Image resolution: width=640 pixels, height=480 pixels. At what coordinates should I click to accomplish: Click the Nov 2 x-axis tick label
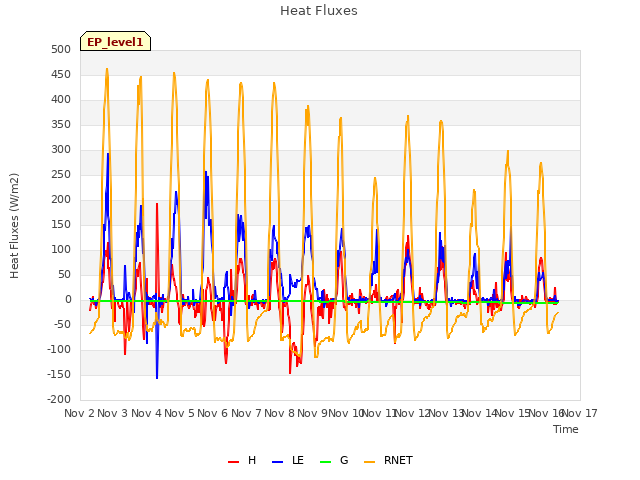(x=79, y=413)
